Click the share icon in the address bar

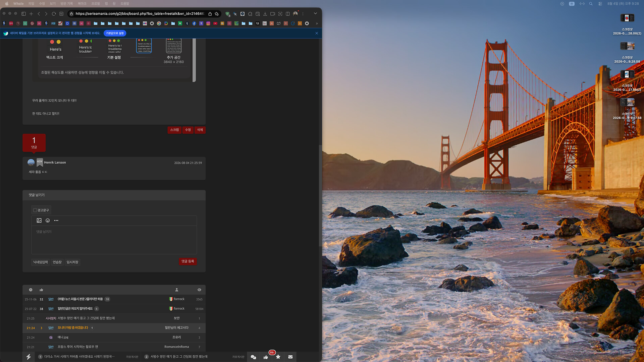(210, 14)
